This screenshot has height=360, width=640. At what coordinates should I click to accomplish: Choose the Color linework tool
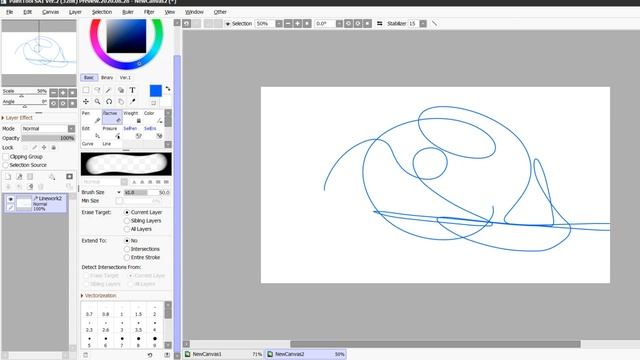click(153, 117)
